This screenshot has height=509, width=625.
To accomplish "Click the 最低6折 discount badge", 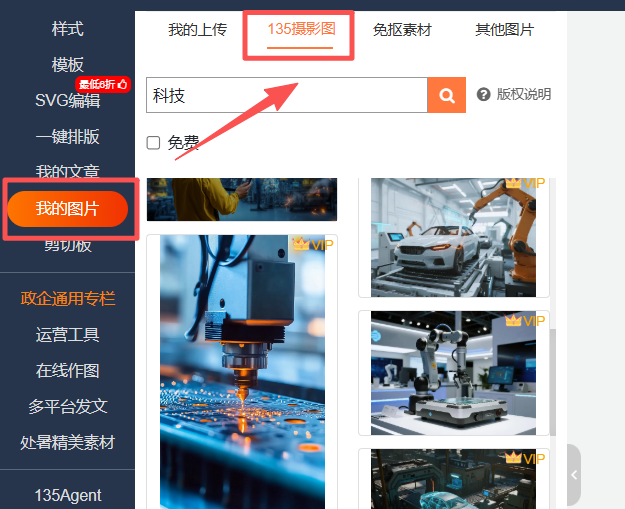I will tap(103, 85).
